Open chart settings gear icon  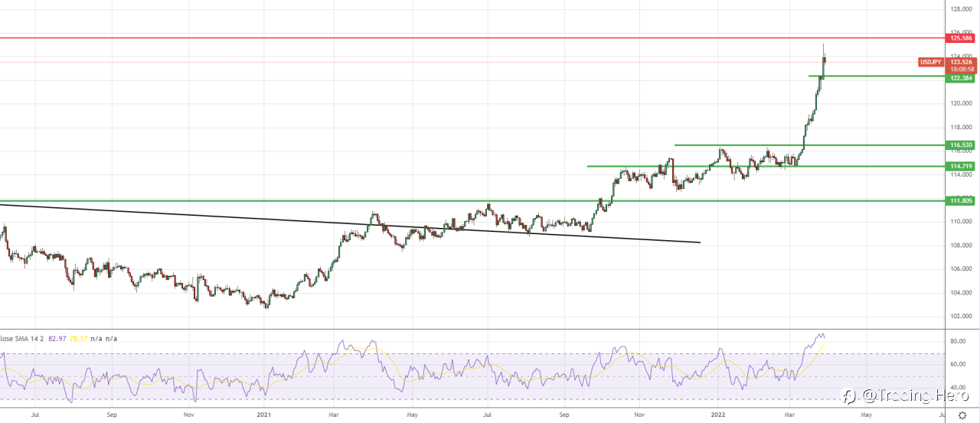pyautogui.click(x=962, y=415)
